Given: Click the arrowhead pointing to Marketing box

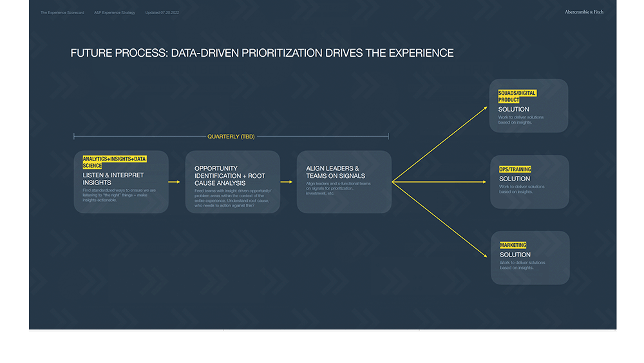Looking at the screenshot, I should pos(485,255).
